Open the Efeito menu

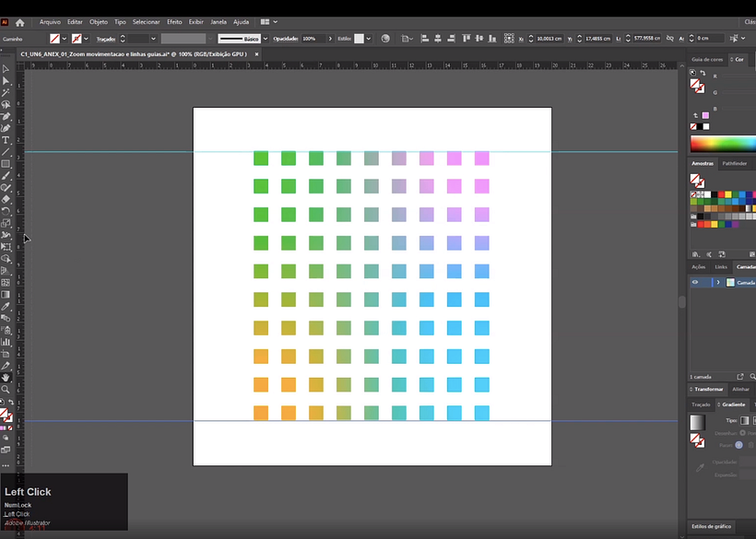(174, 21)
